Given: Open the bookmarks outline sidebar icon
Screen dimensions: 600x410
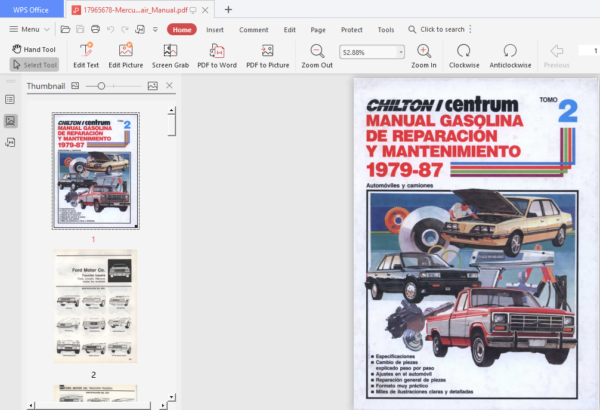Looking at the screenshot, I should click(x=10, y=100).
